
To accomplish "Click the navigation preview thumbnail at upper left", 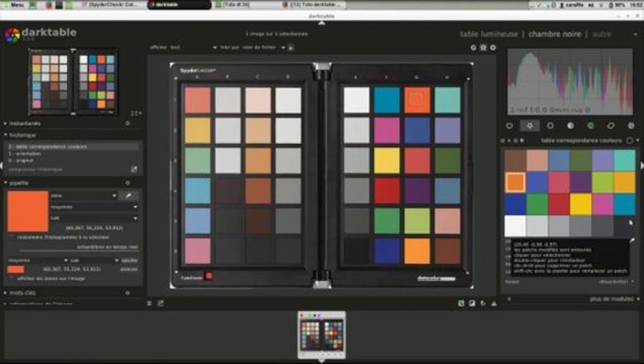I will (x=73, y=81).
